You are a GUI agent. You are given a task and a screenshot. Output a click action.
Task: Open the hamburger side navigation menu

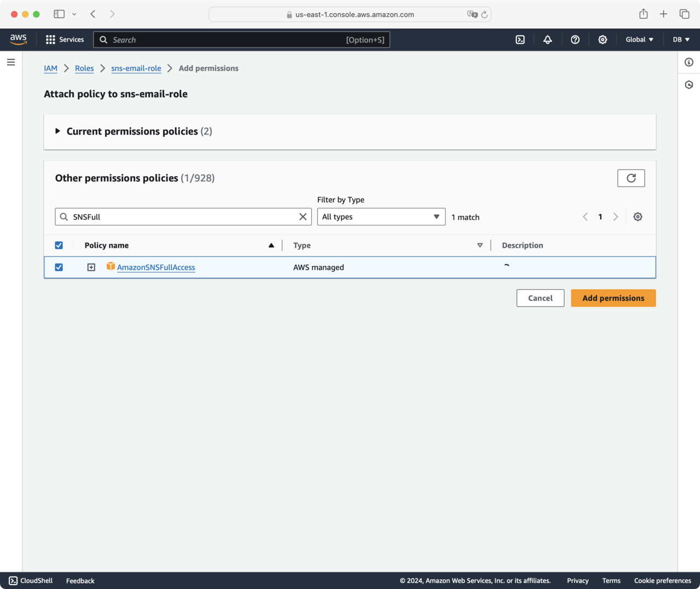[11, 62]
